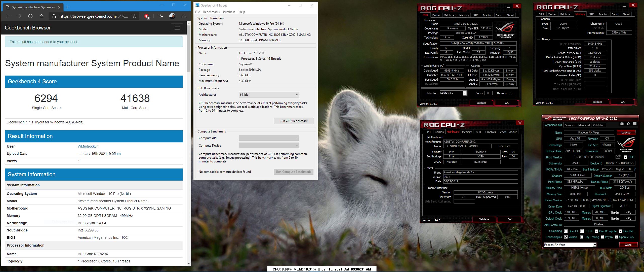Click the Geekbench Browser title link
The height and width of the screenshot is (272, 644).
point(28,28)
